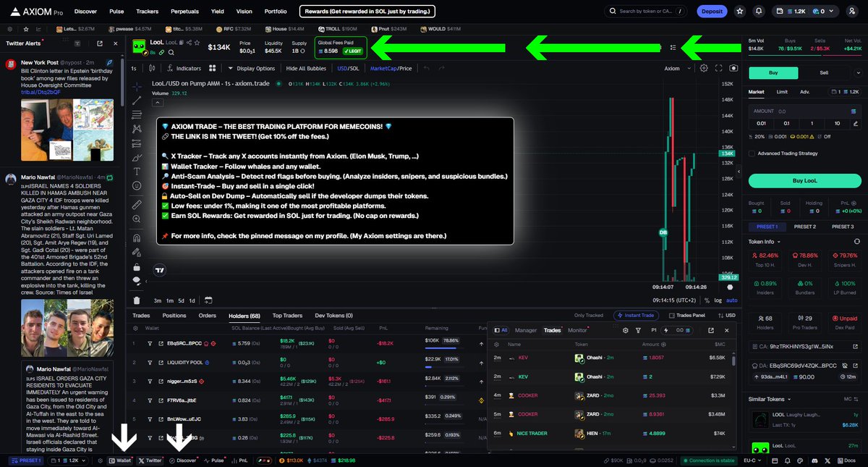The width and height of the screenshot is (868, 467).
Task: Open chart settings gear icon
Action: (704, 68)
